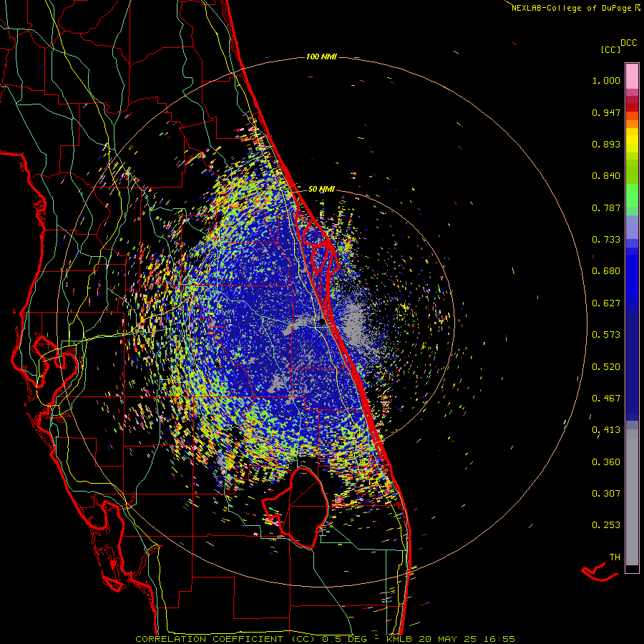Click the black KMLB radar site dot

point(323,323)
